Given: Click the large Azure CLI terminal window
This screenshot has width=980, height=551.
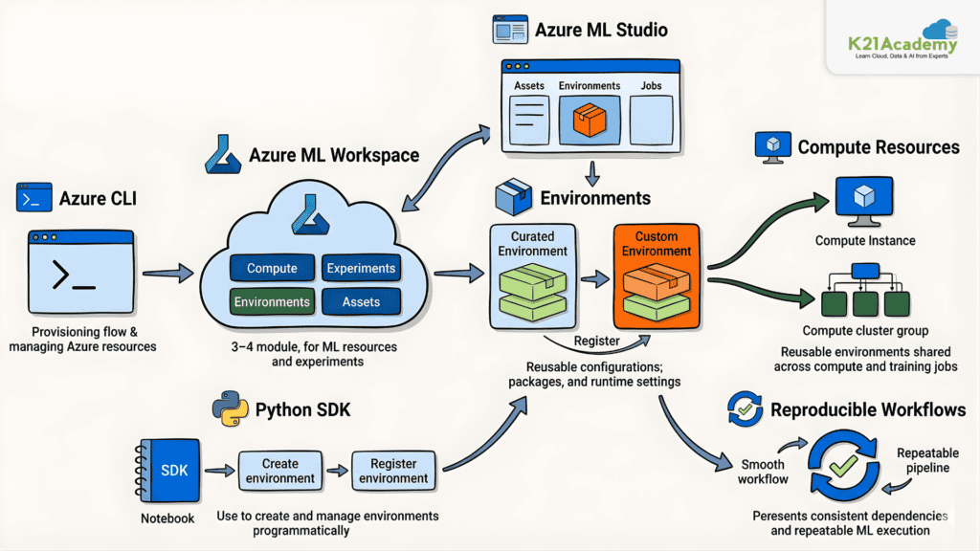Looking at the screenshot, I should [x=81, y=271].
